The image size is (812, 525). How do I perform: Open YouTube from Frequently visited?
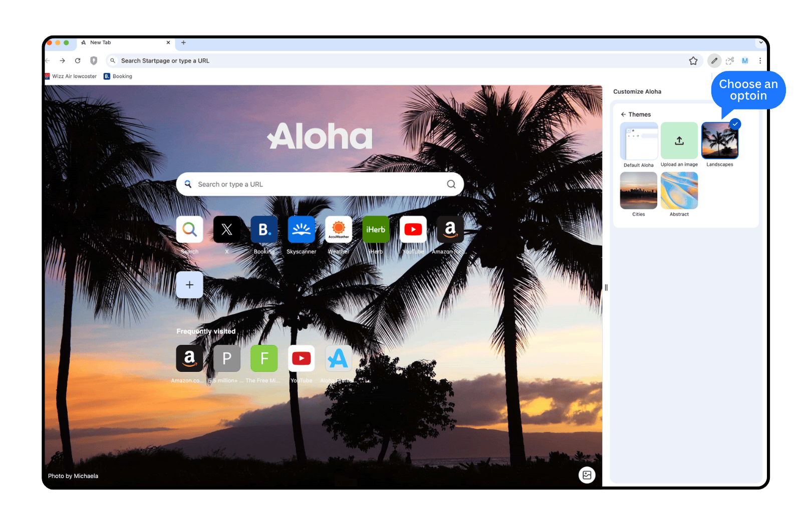[x=302, y=358]
